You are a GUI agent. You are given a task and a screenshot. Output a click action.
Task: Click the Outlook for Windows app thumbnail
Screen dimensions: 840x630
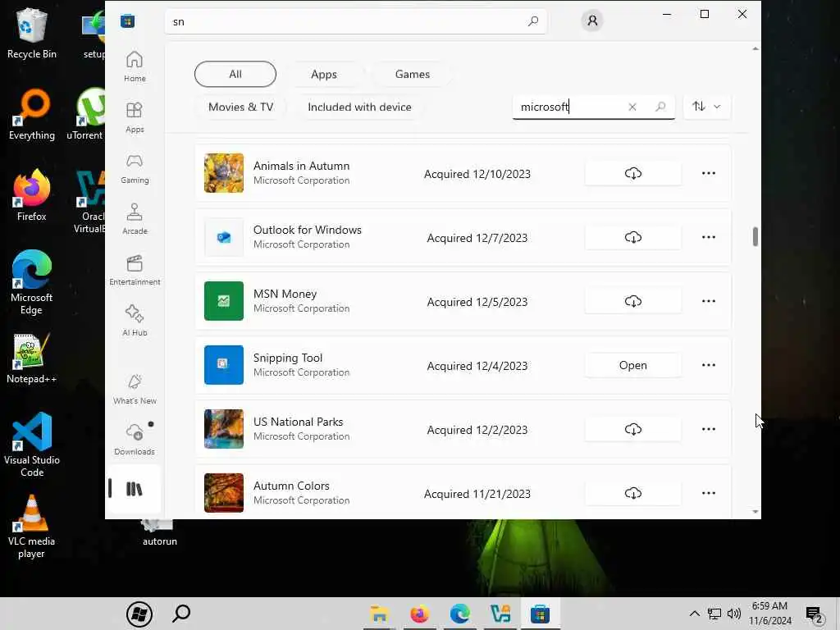tap(224, 237)
